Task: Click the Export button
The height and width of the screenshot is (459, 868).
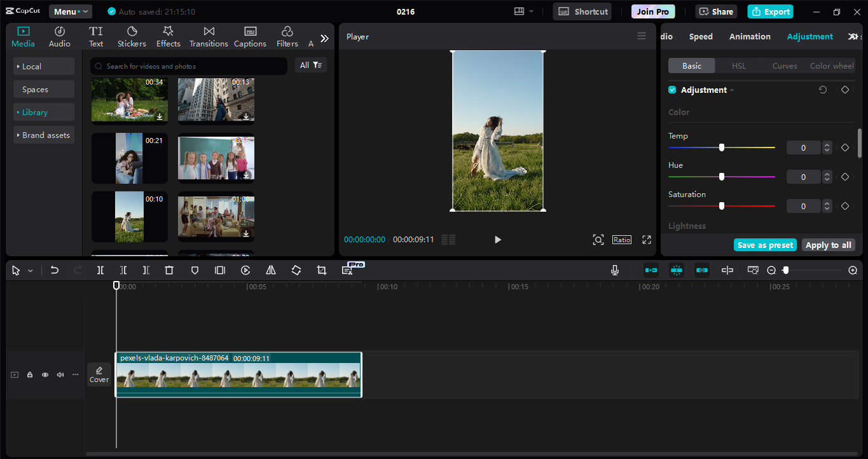Action: tap(770, 11)
